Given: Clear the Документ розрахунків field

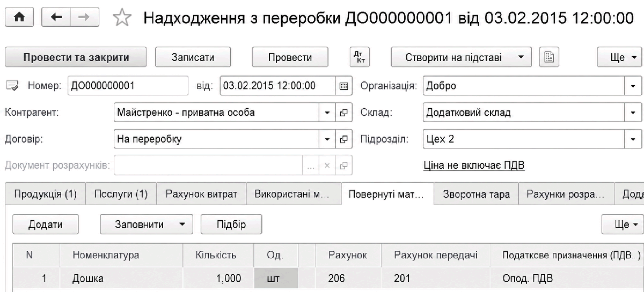Looking at the screenshot, I should coord(328,166).
